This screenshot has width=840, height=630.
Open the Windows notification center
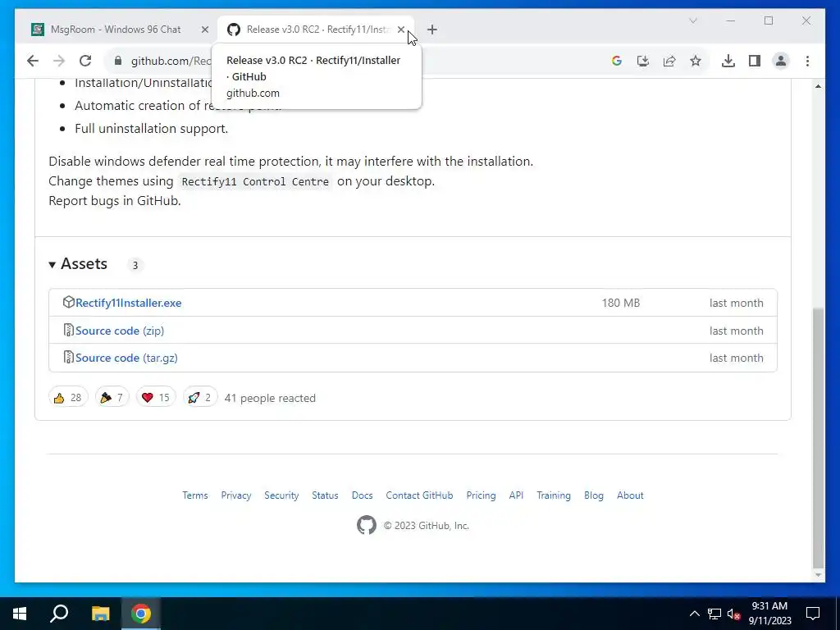pos(813,614)
